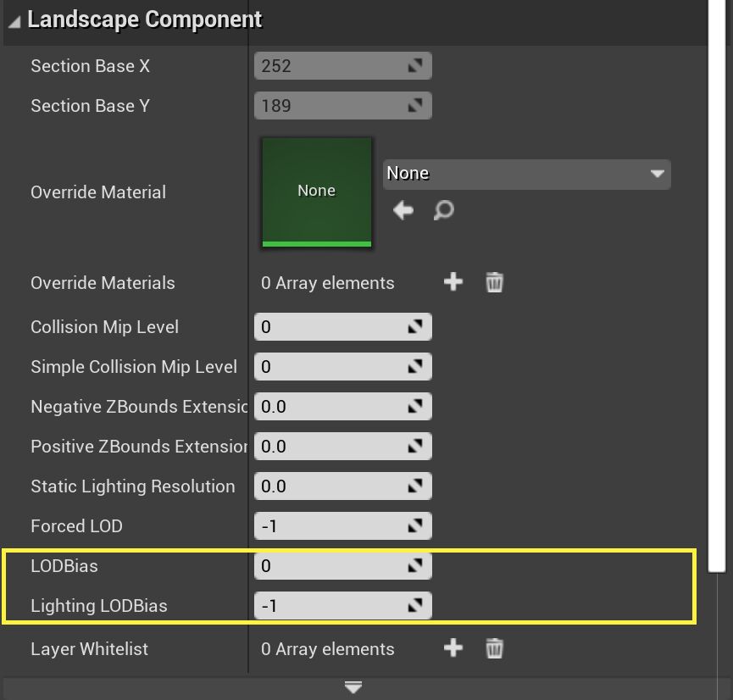This screenshot has height=700, width=733.
Task: Select the Negative ZBounds Extension value field
Action: 339,406
